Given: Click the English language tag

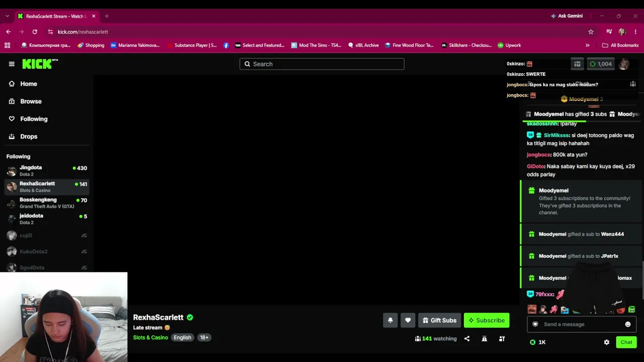Looking at the screenshot, I should pyautogui.click(x=183, y=337).
